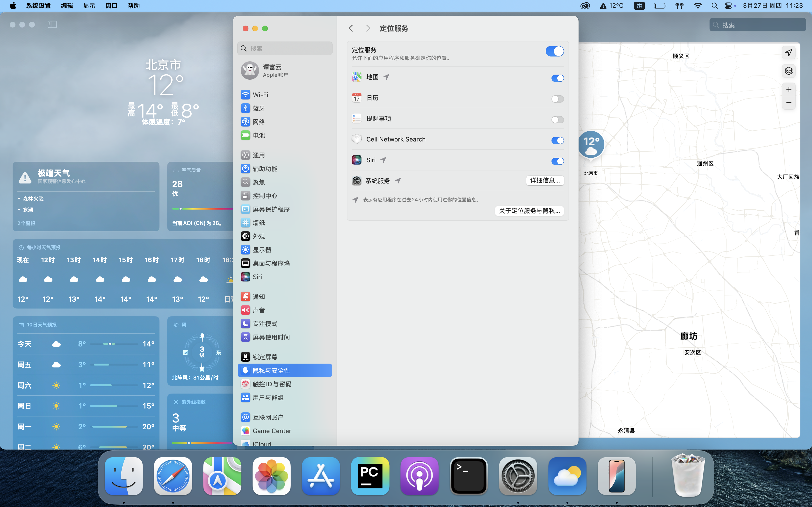Turn off Cell Network Search location access
This screenshot has height=507, width=812.
[x=557, y=141]
